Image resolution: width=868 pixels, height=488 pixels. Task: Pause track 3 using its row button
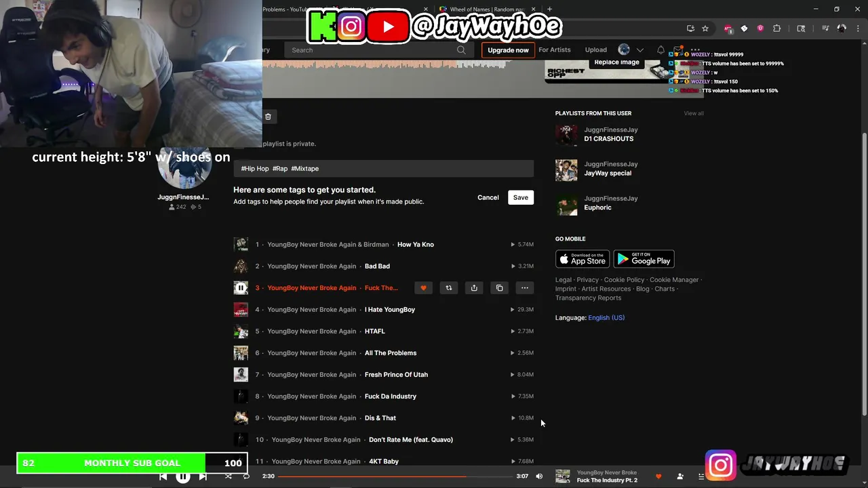click(x=241, y=288)
